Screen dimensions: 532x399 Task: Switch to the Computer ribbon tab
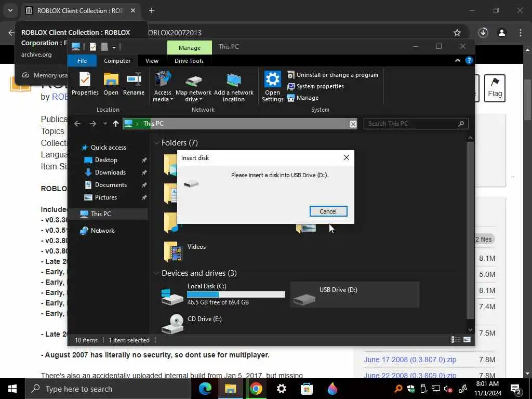(x=117, y=61)
